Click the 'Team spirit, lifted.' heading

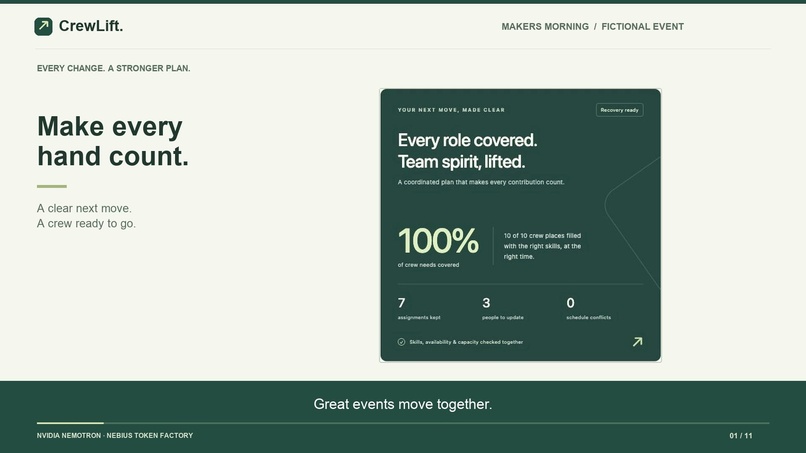pos(462,162)
